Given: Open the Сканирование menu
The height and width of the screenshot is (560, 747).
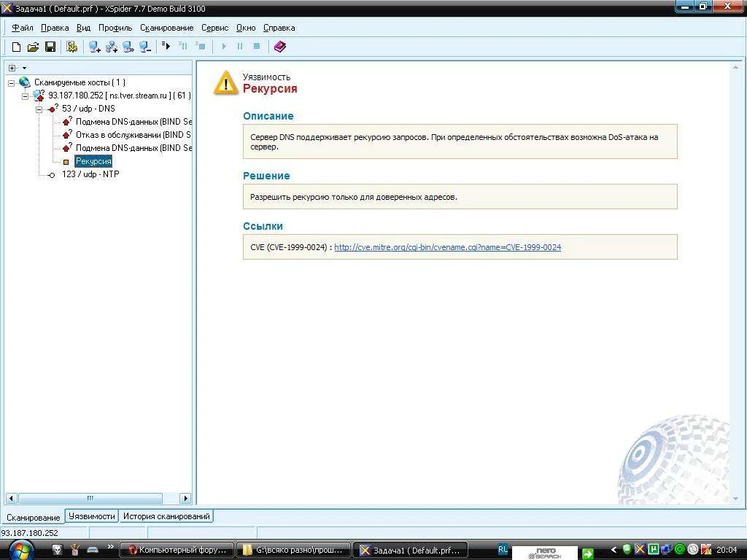Looking at the screenshot, I should [x=167, y=28].
